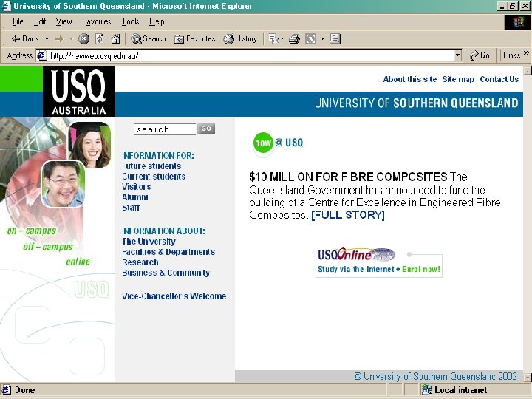Open the Alumni link

click(135, 197)
